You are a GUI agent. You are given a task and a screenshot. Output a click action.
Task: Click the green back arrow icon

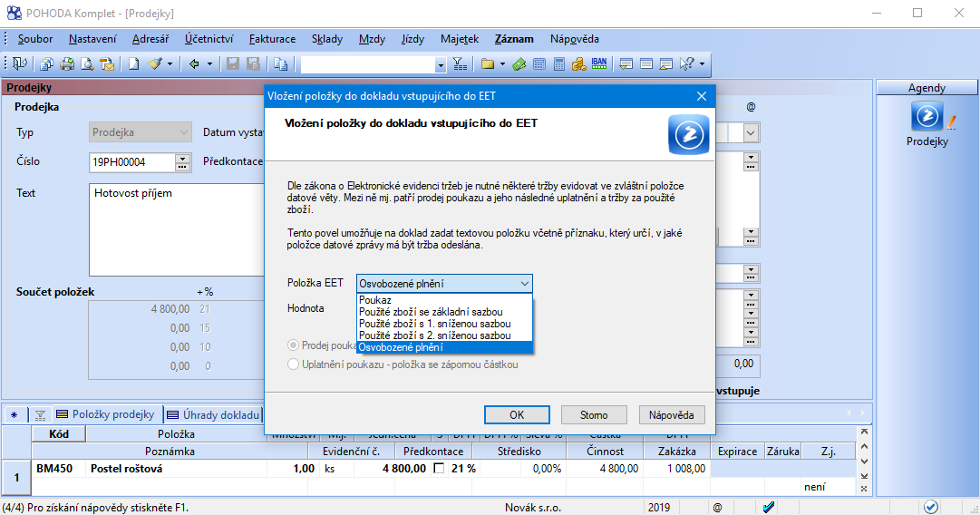click(194, 63)
